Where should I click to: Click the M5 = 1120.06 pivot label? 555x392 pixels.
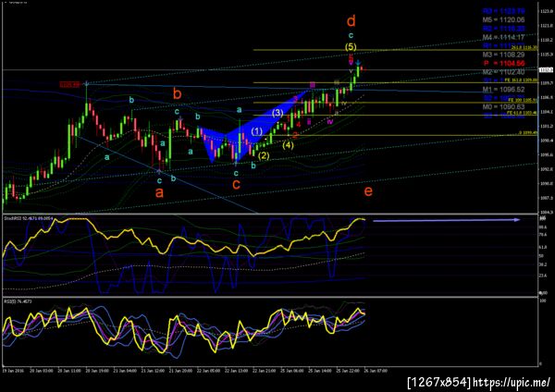(x=503, y=19)
